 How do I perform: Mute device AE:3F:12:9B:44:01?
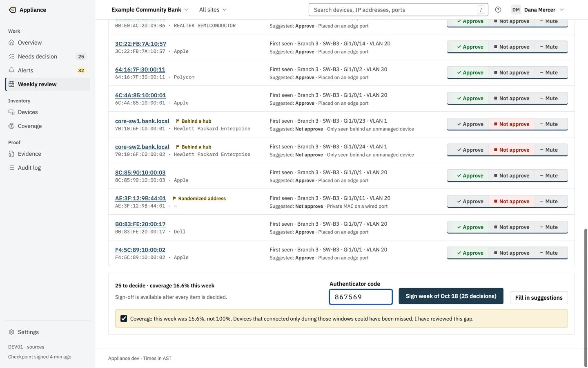pos(548,202)
